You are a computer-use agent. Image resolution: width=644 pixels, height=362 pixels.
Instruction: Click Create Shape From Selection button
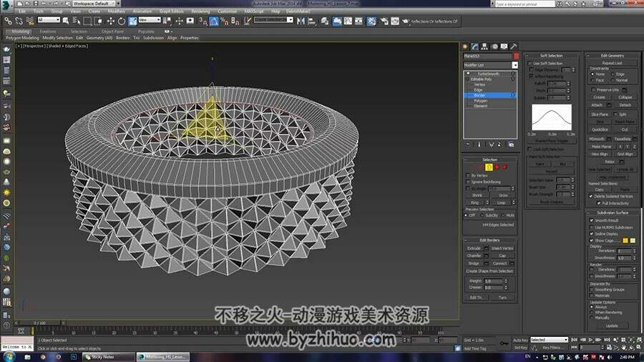489,271
